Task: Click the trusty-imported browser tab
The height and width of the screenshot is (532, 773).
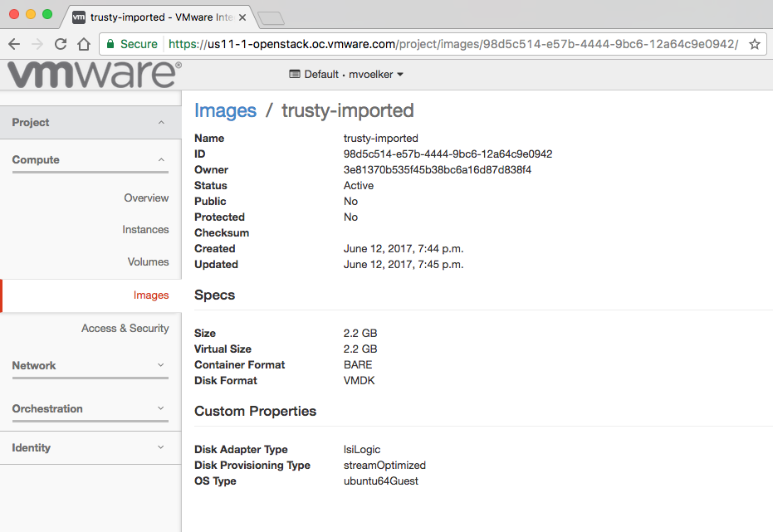Action: (159, 17)
